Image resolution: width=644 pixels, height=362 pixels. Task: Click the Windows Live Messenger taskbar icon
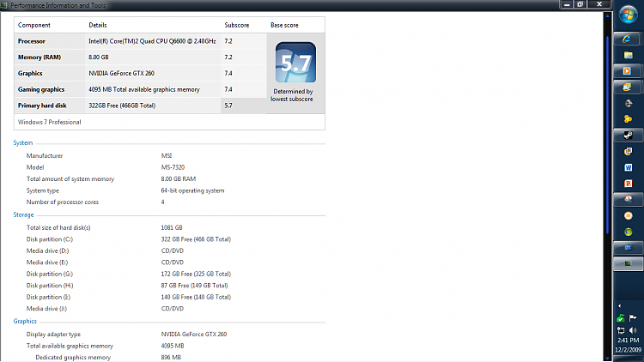[628, 87]
